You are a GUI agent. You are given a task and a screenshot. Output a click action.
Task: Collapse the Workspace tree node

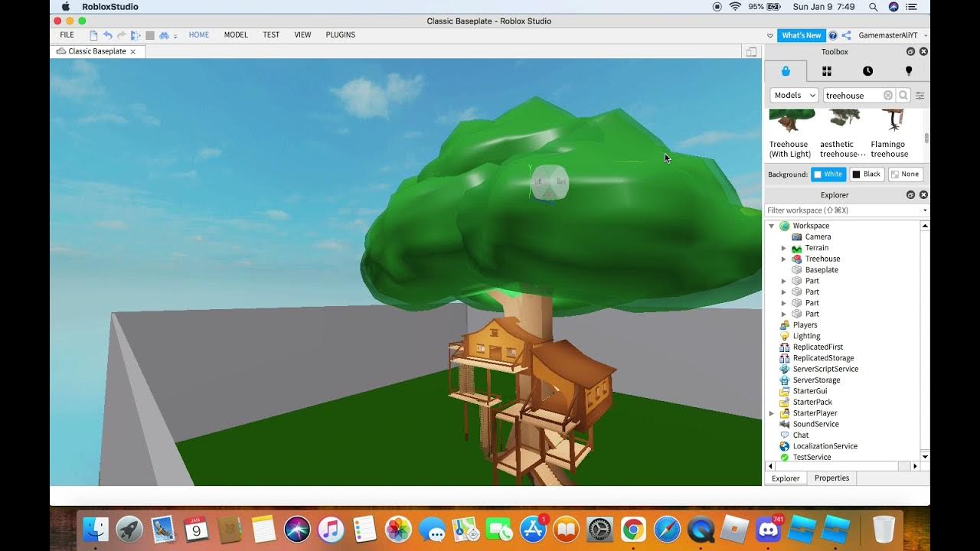tap(771, 227)
